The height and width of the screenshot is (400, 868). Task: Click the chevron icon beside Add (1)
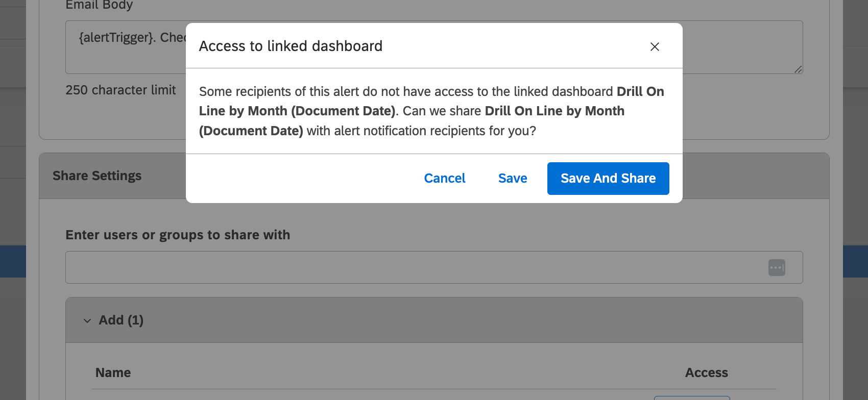[87, 320]
